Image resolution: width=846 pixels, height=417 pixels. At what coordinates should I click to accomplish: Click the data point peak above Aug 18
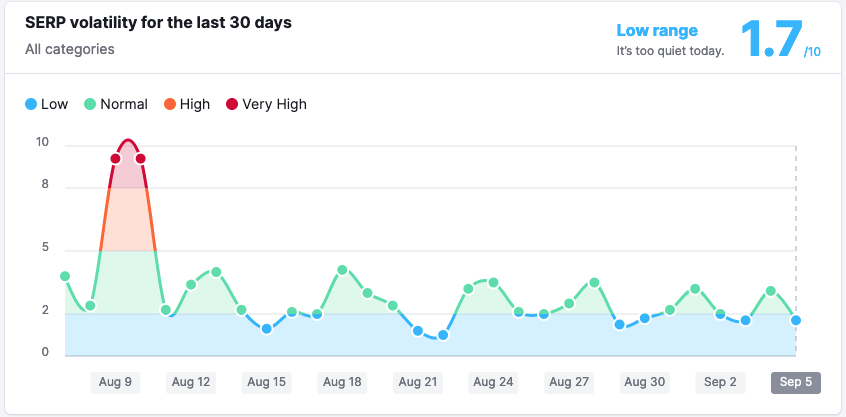tap(342, 270)
